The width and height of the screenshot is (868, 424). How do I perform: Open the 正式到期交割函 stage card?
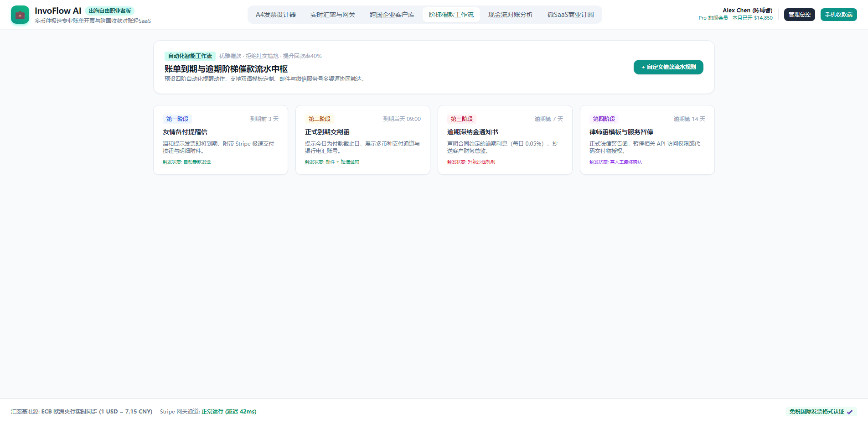click(363, 140)
